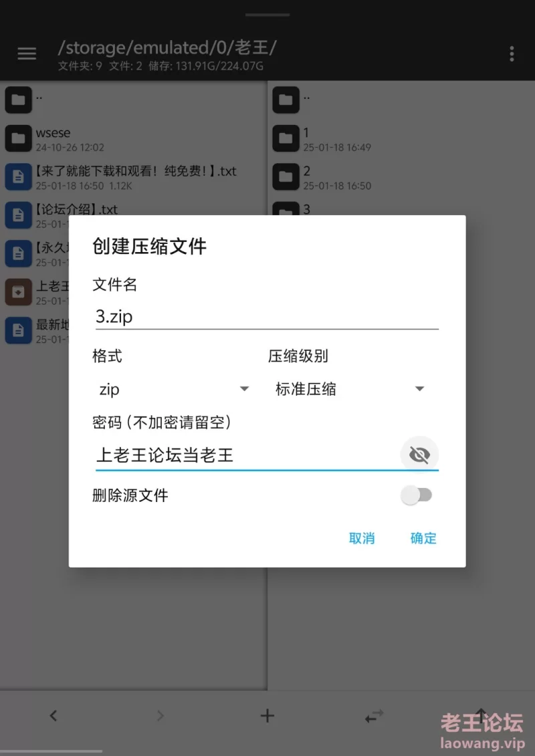Viewport: 535px width, 756px height.
Task: Tap the forward arrow in bottom bar
Action: click(160, 715)
